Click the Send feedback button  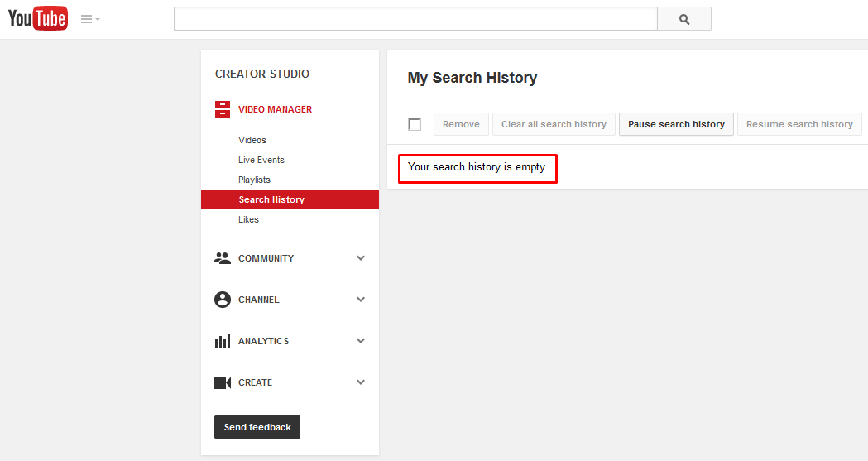tap(257, 427)
